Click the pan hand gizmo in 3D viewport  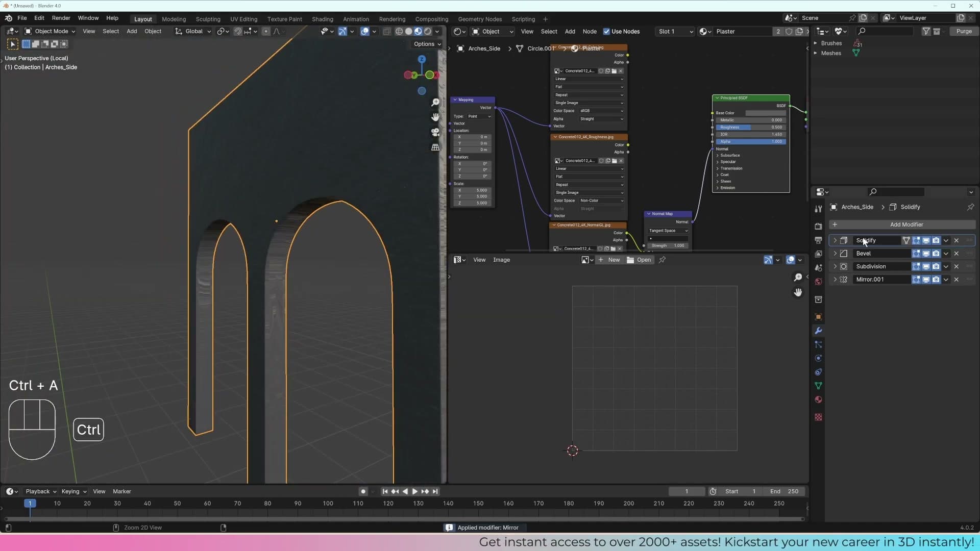[x=435, y=117]
